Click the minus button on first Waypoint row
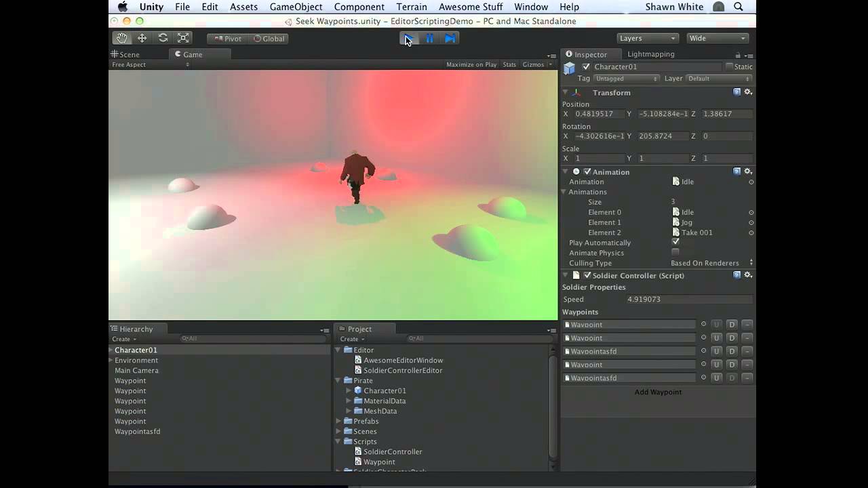868x488 pixels. click(747, 325)
